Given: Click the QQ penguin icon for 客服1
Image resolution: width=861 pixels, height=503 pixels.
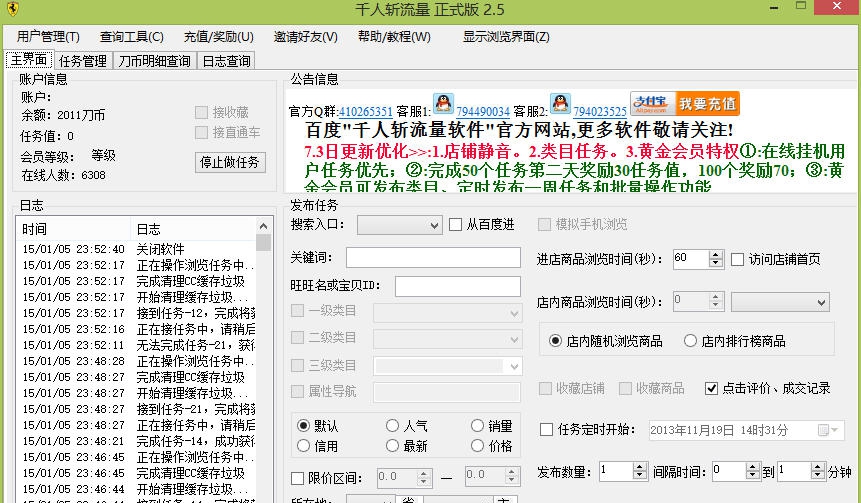Looking at the screenshot, I should (443, 103).
